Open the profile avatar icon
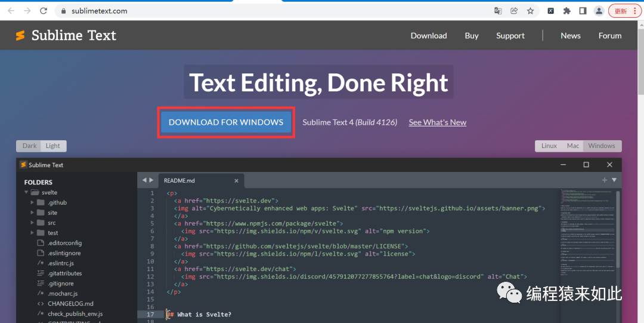 [x=599, y=11]
